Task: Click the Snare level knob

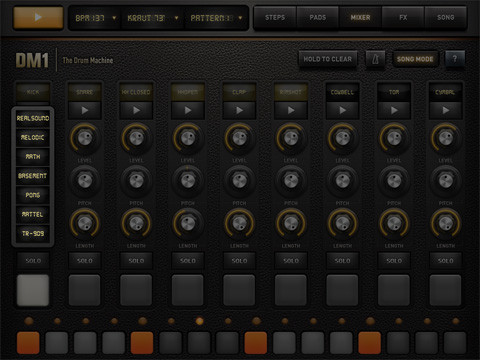Action: 85,138
